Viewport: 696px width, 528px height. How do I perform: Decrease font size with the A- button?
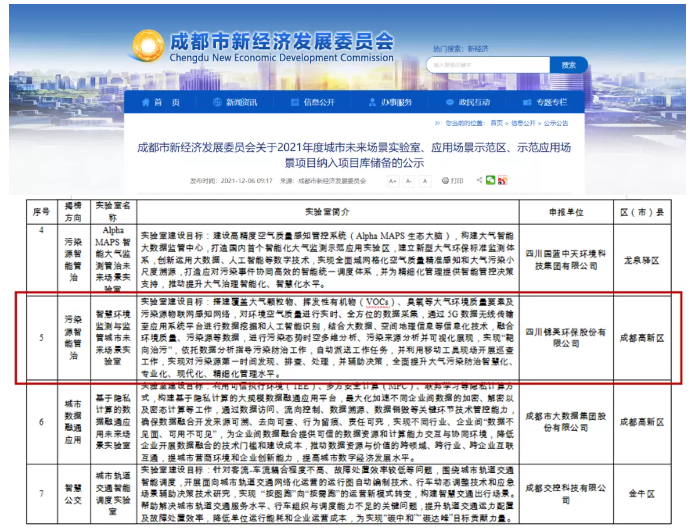[409, 181]
